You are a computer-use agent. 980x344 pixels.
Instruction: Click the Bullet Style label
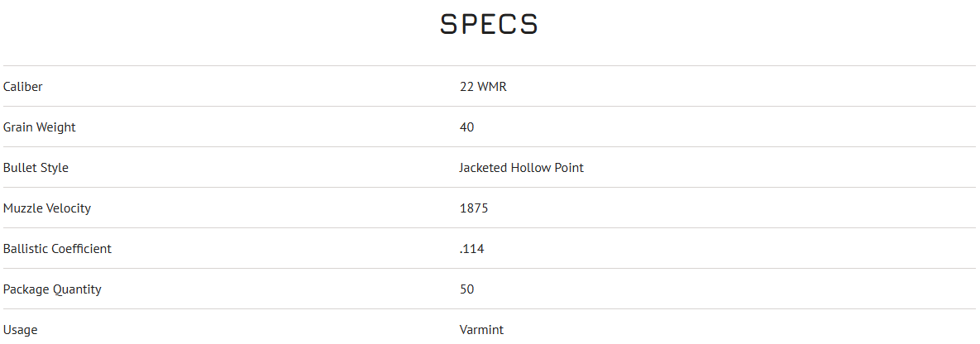pos(36,168)
